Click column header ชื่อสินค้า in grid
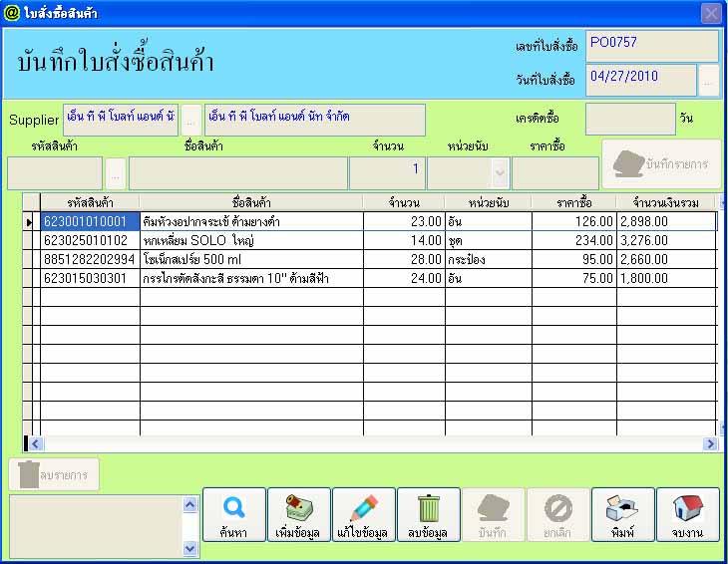 (x=251, y=202)
